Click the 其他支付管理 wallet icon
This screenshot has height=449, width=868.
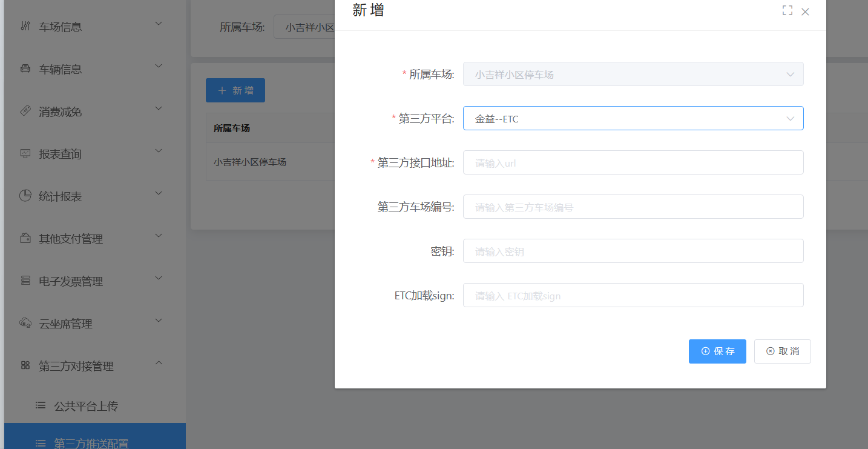pos(25,238)
